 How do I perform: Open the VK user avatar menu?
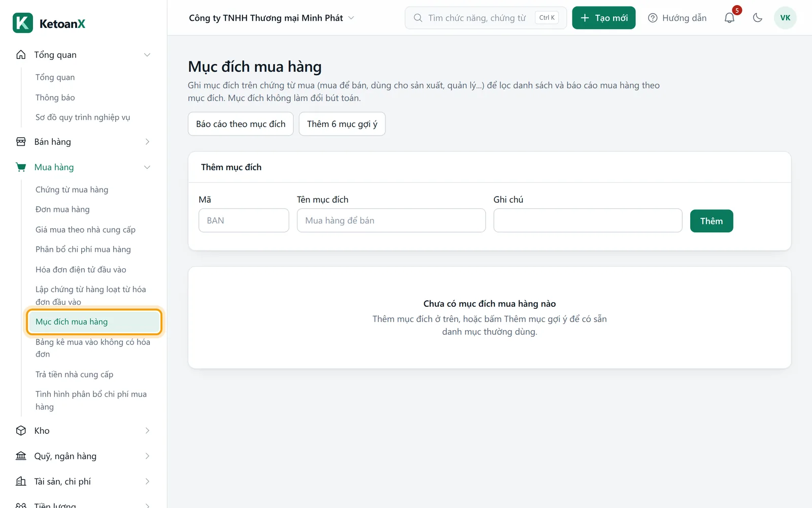tap(785, 18)
